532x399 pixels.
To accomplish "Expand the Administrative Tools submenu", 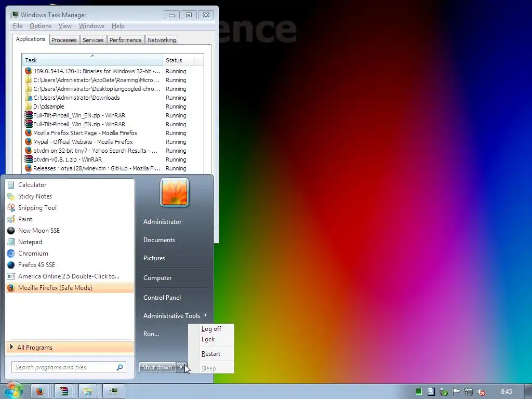I will click(x=175, y=315).
